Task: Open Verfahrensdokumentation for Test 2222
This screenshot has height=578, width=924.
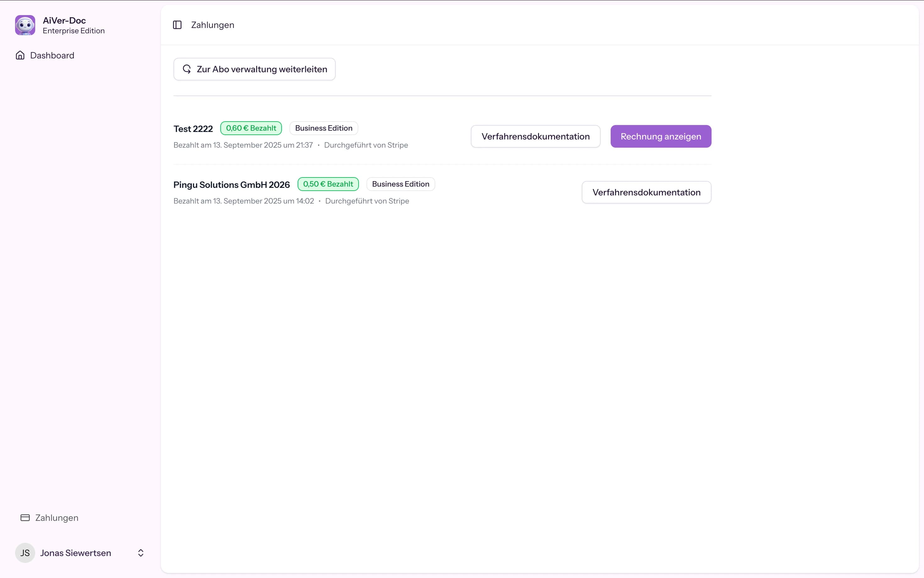Action: point(536,136)
